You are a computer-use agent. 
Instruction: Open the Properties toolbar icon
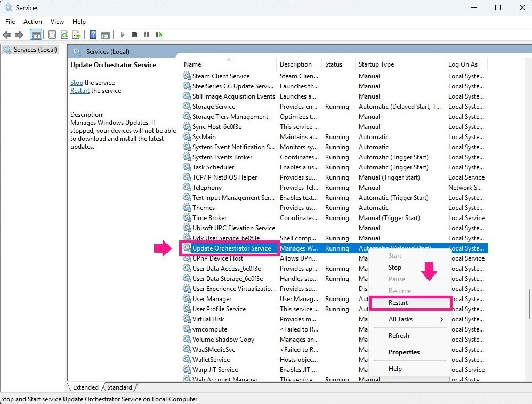coord(52,35)
